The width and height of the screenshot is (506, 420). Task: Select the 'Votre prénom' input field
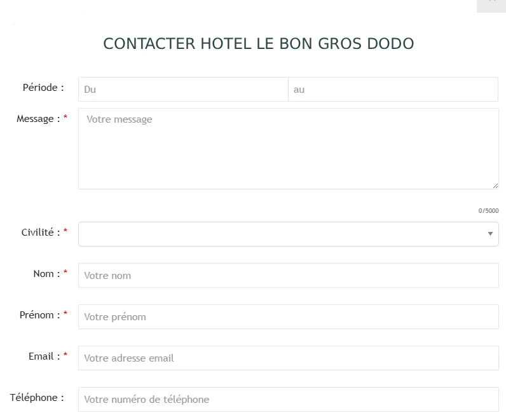(288, 317)
